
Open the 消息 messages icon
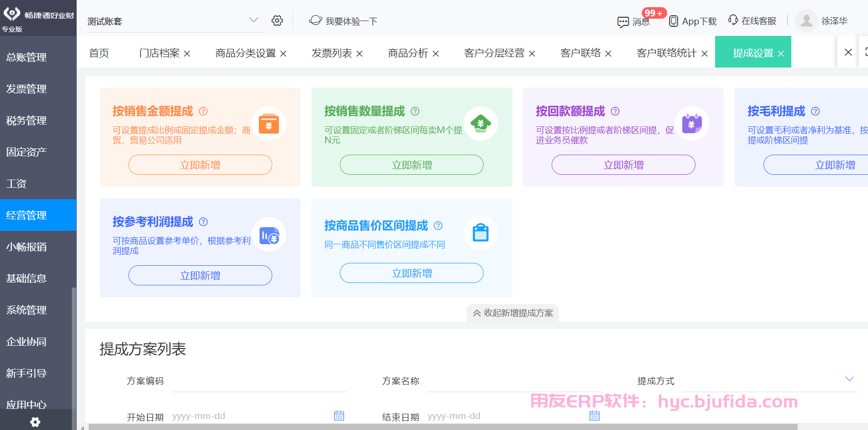point(623,22)
